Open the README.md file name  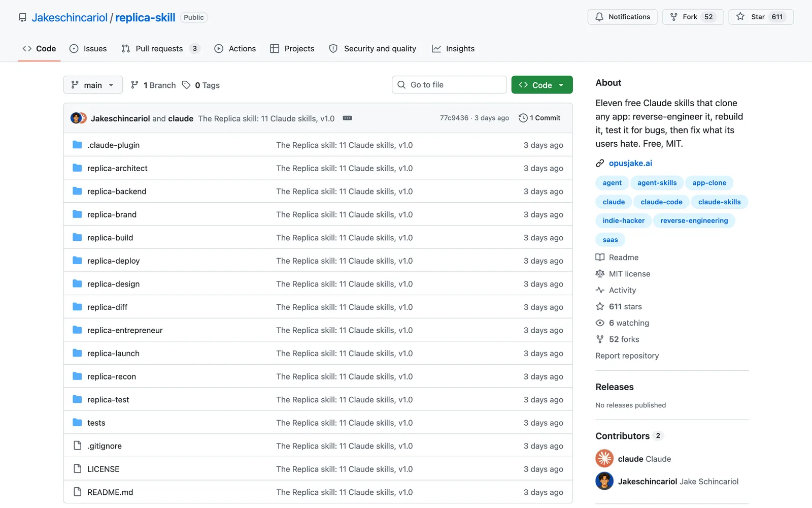(110, 492)
